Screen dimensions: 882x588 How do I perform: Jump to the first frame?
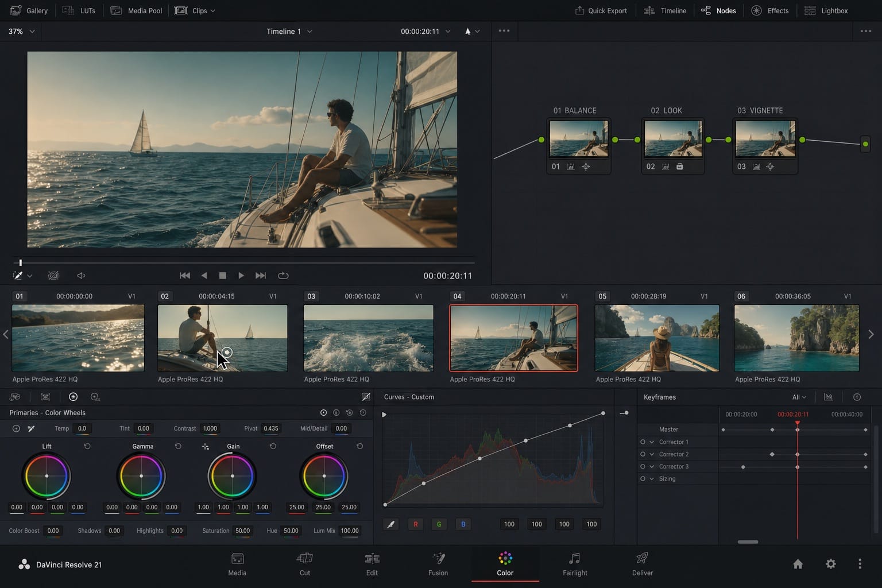tap(185, 276)
